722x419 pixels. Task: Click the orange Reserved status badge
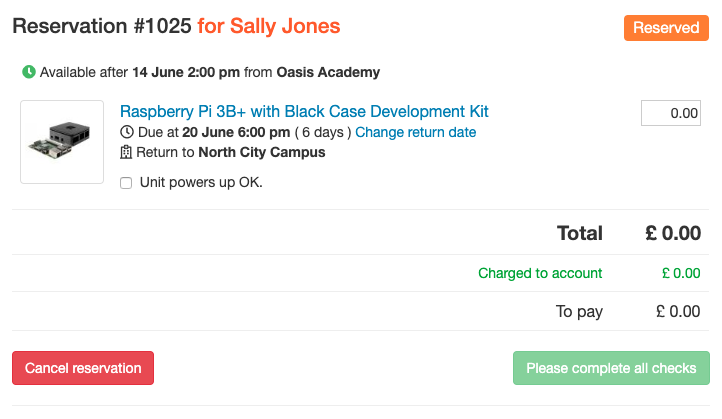pyautogui.click(x=666, y=28)
